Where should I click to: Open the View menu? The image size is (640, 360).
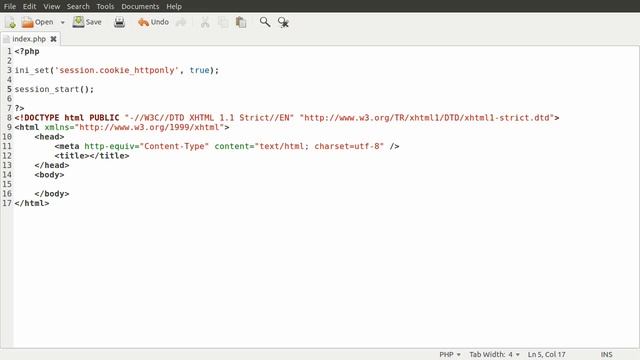[51, 7]
